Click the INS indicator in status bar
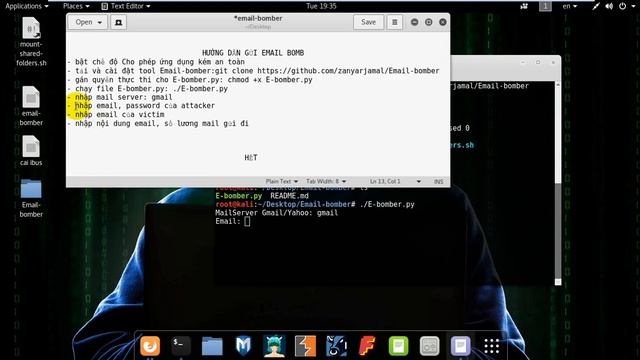 tap(438, 181)
